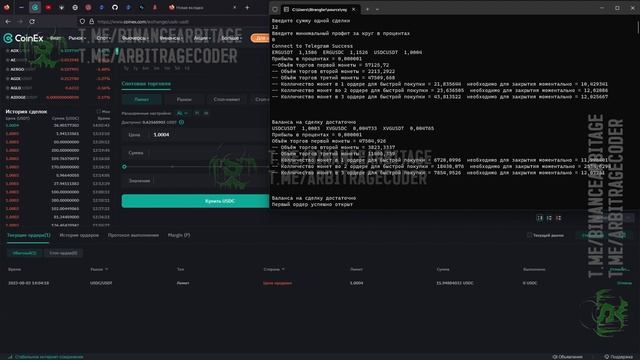
Task: Click the terminal window's left corner icon
Action: (275, 9)
